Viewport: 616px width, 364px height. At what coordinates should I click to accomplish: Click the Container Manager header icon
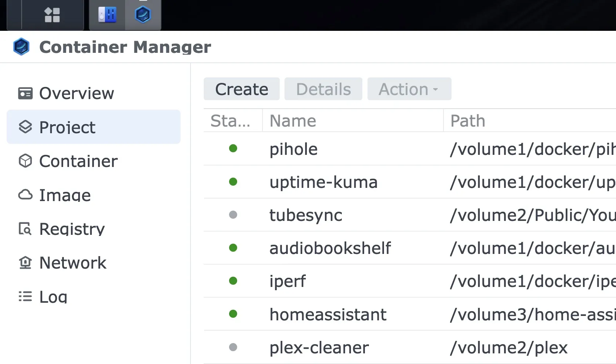coord(21,47)
